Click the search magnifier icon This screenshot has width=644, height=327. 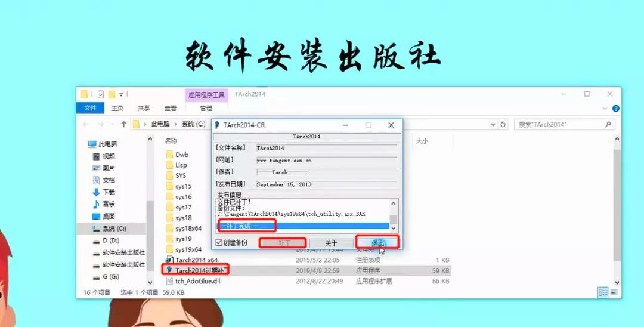pos(608,124)
